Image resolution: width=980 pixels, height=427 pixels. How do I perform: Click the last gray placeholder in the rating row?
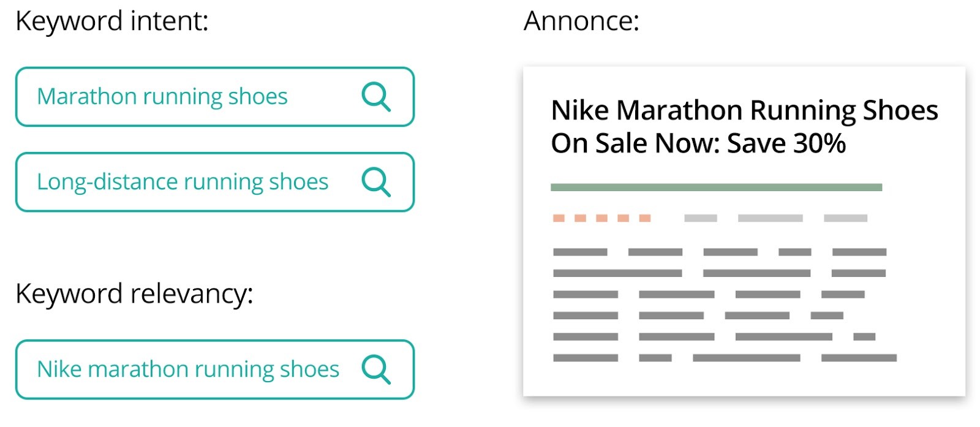tap(845, 218)
